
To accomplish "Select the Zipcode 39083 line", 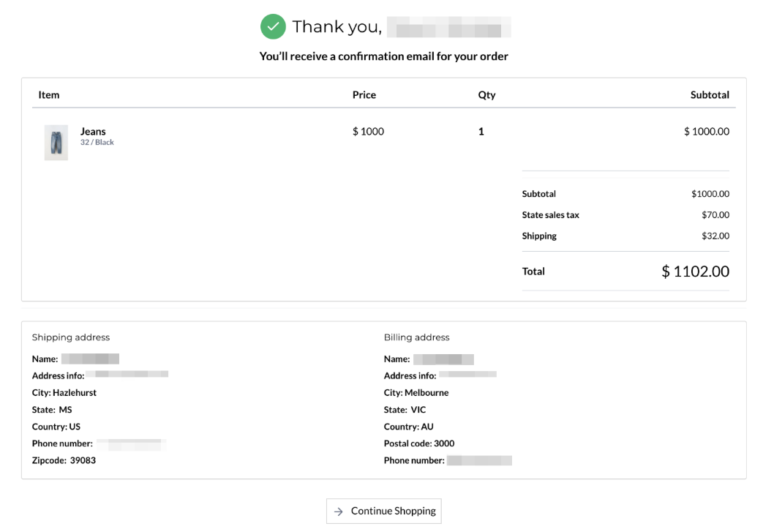I will pos(64,460).
